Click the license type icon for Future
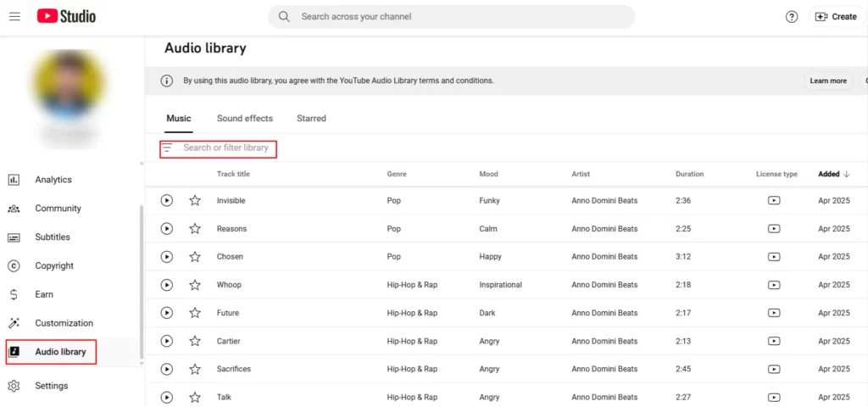The height and width of the screenshot is (407, 868). coord(775,313)
